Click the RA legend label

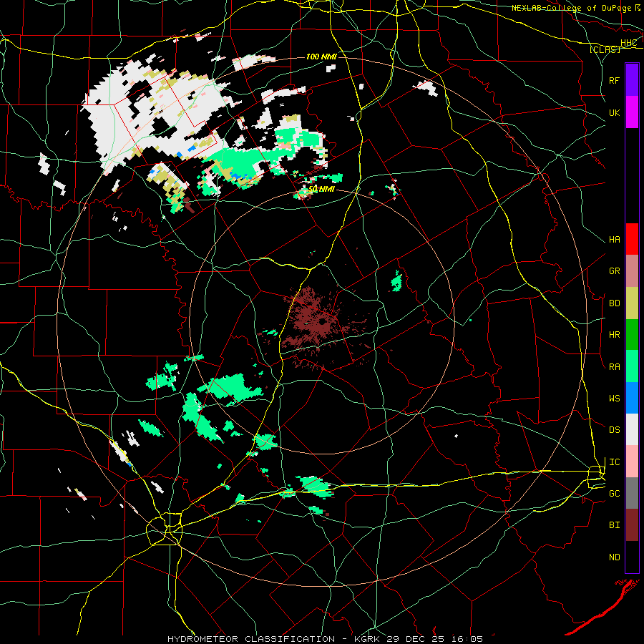(614, 367)
